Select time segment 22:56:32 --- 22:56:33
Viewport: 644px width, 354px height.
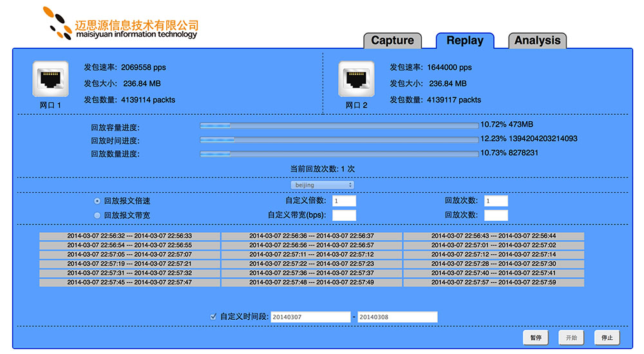click(x=129, y=236)
